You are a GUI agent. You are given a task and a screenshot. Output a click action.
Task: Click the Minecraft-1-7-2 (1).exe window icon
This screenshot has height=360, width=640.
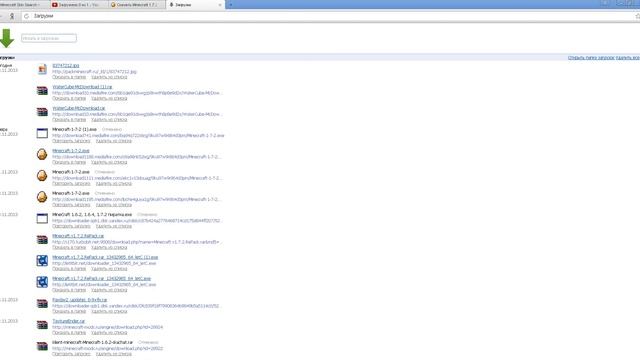point(42,133)
